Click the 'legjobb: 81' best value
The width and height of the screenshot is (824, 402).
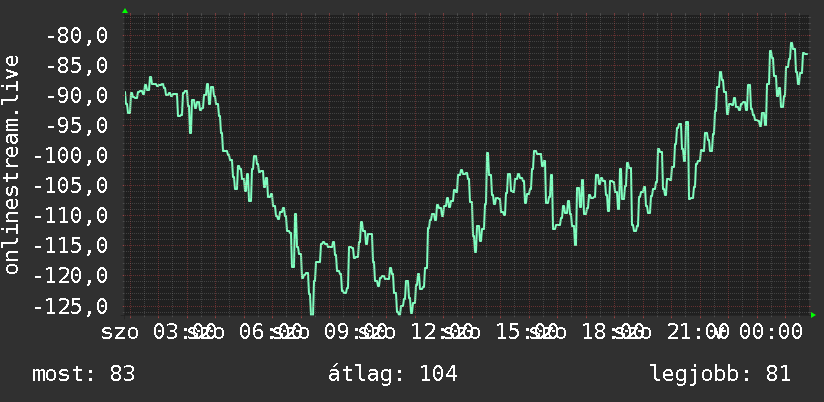click(720, 374)
